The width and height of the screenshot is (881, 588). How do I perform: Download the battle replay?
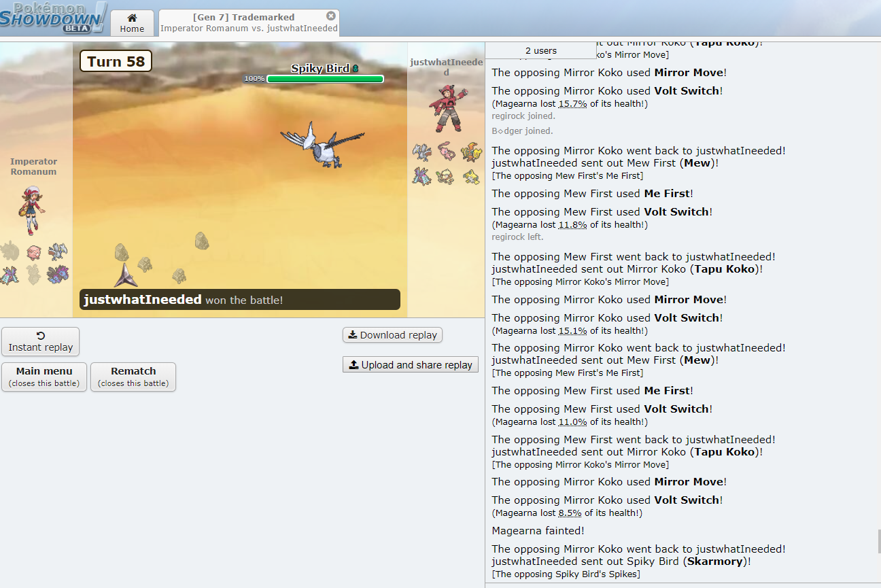pos(392,335)
